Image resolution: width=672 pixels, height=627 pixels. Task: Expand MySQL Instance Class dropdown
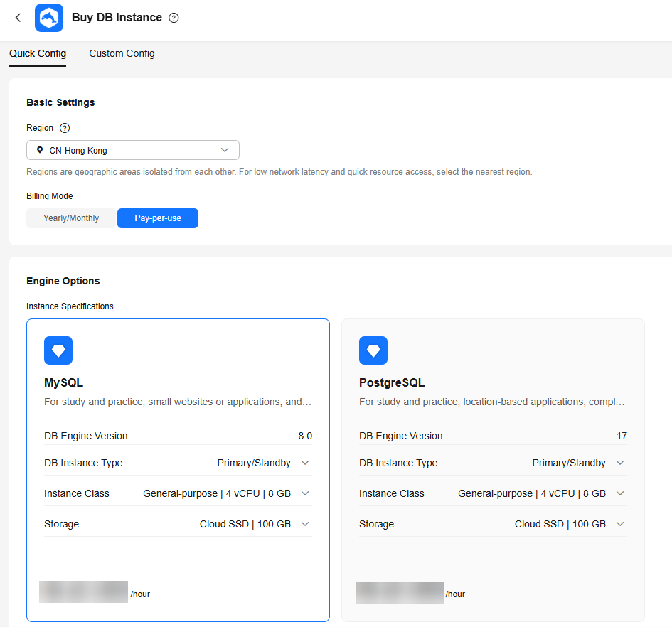coord(305,493)
